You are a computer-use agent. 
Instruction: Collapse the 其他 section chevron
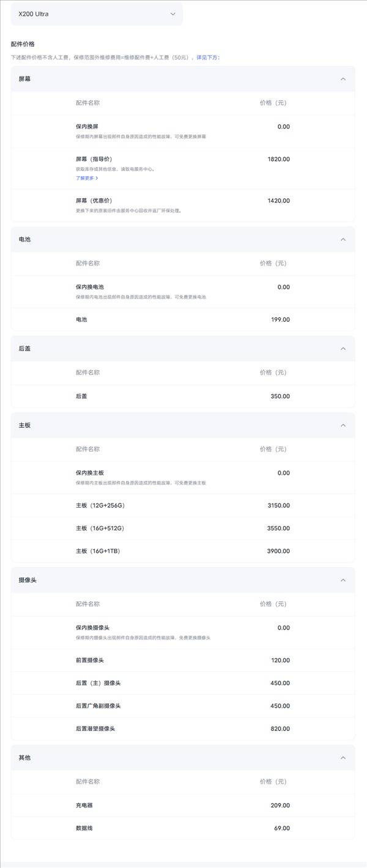[x=343, y=758]
